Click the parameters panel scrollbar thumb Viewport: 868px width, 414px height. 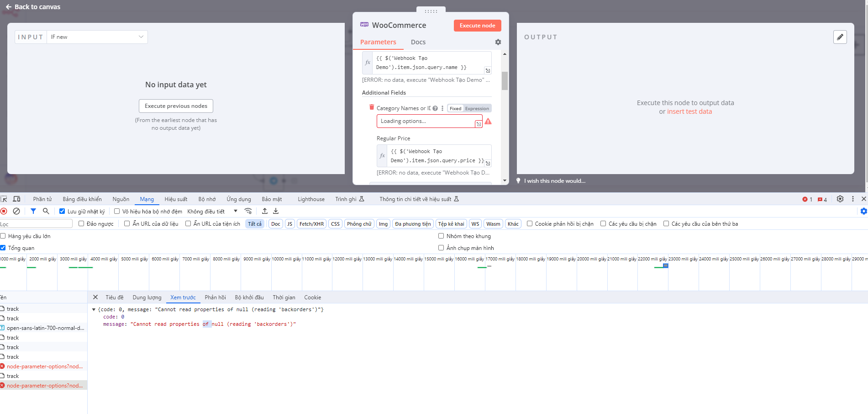[x=505, y=81]
